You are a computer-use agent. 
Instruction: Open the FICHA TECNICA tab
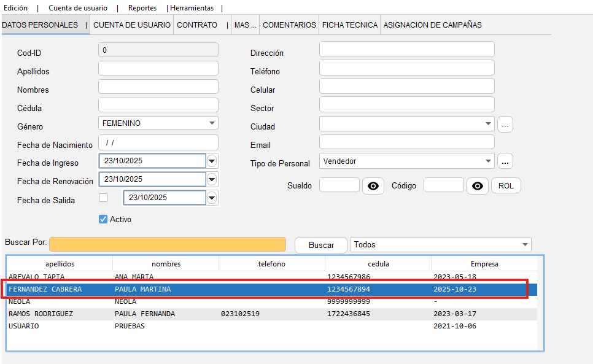click(349, 25)
